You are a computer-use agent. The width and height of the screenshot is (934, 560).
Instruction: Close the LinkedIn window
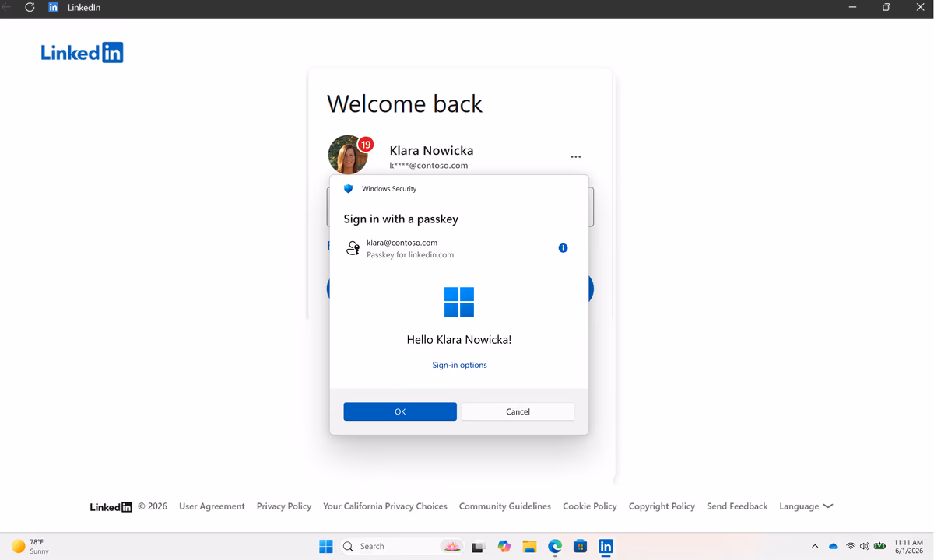[920, 7]
